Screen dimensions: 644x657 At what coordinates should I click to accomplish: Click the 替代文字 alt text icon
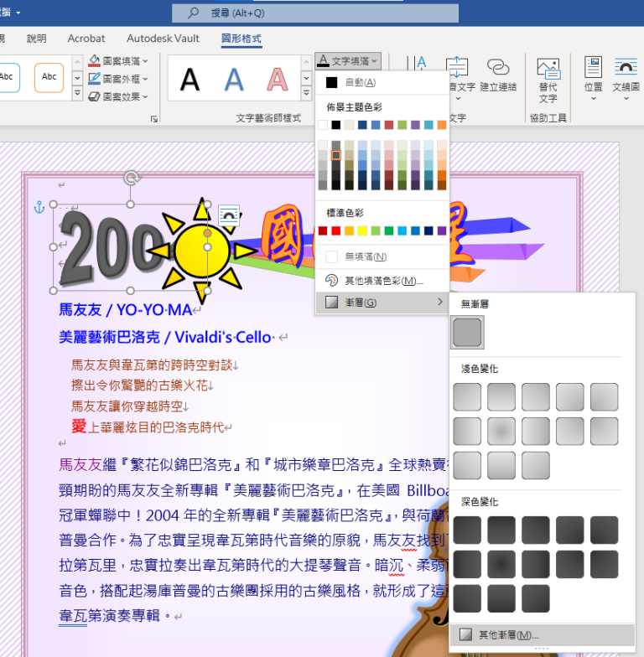click(548, 69)
